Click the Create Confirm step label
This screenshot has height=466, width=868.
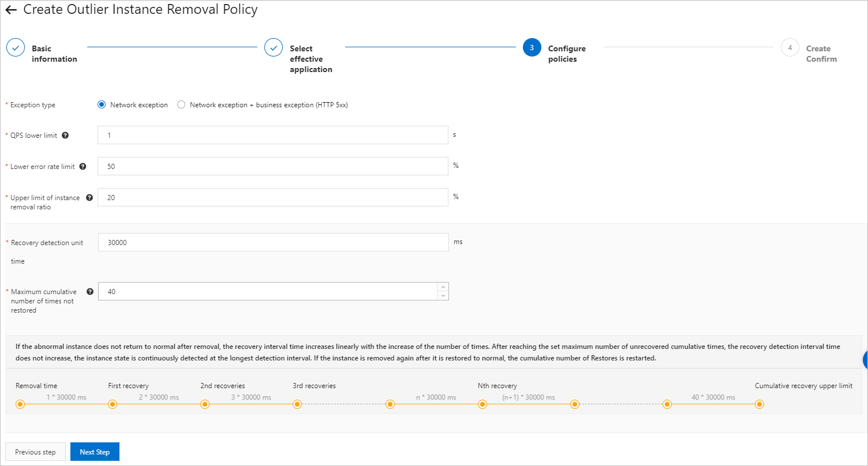[821, 54]
